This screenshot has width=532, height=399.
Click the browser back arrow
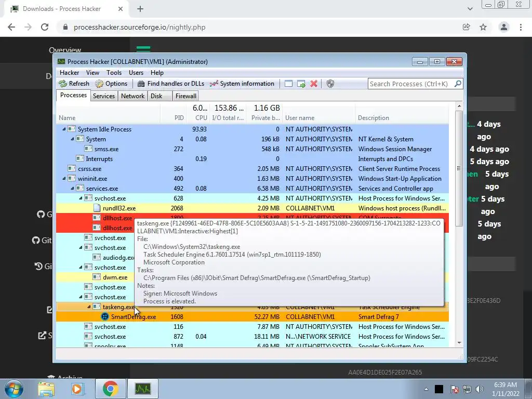[11, 27]
